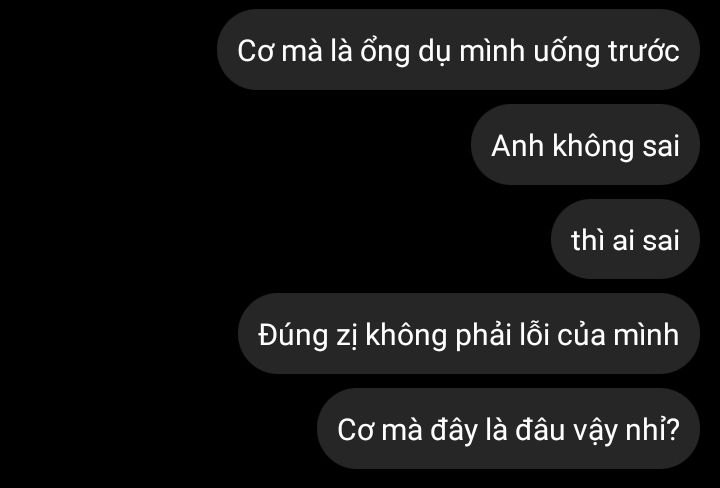The width and height of the screenshot is (720, 488).
Task: Open the "Đúng zị không phải lỗi của mình" message
Action: 469,334
